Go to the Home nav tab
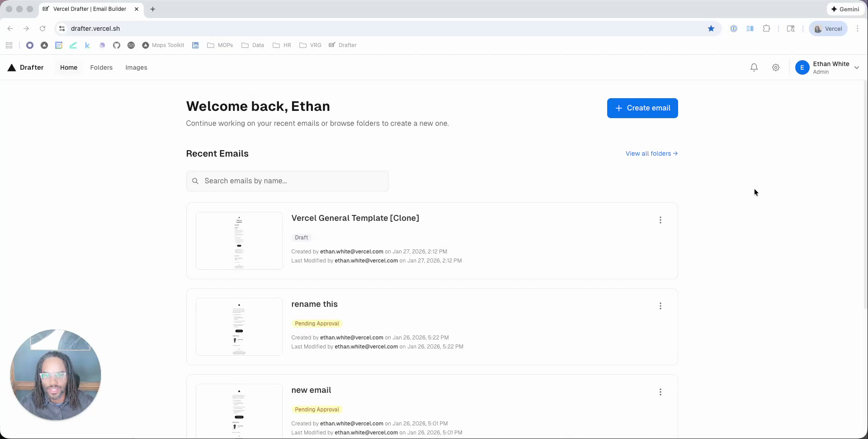This screenshot has width=868, height=439. 69,67
